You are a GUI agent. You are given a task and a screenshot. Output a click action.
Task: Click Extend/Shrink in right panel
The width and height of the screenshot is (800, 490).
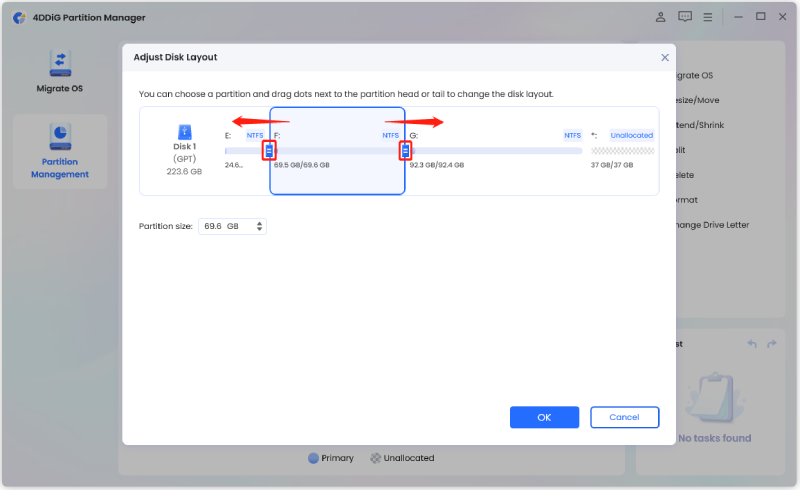coord(700,125)
